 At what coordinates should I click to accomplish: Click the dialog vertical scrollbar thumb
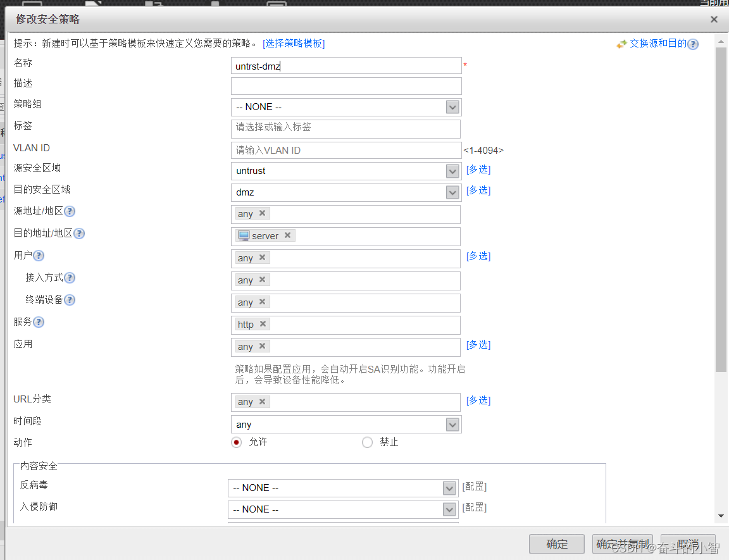pyautogui.click(x=721, y=209)
